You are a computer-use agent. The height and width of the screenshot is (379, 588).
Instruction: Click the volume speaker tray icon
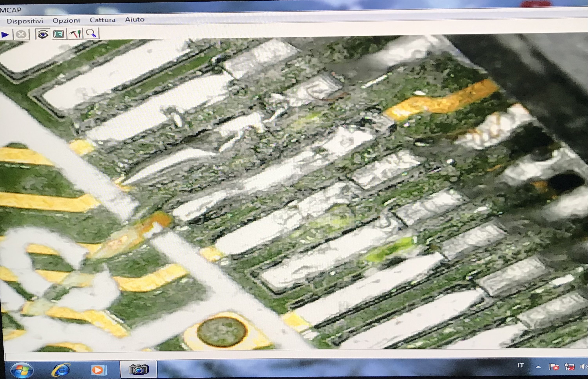click(x=583, y=367)
